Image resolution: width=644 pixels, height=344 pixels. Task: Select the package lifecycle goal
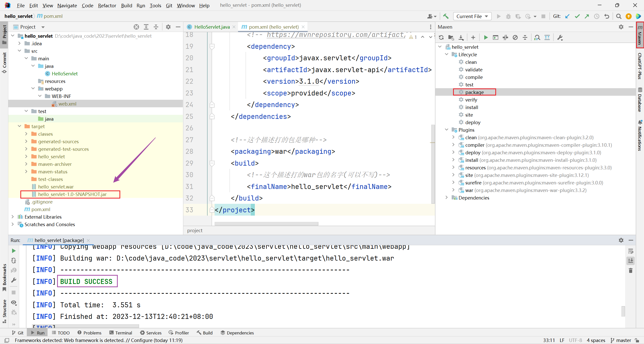[474, 92]
